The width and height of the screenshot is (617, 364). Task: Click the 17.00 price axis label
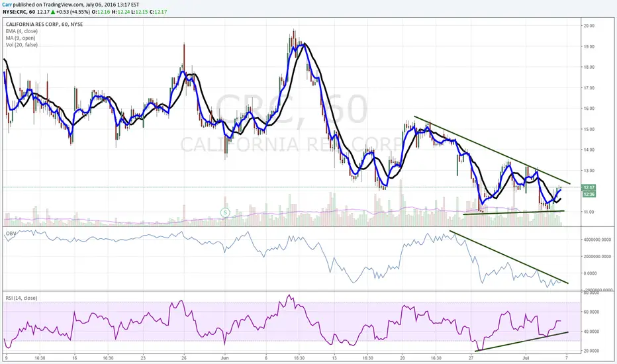point(589,88)
